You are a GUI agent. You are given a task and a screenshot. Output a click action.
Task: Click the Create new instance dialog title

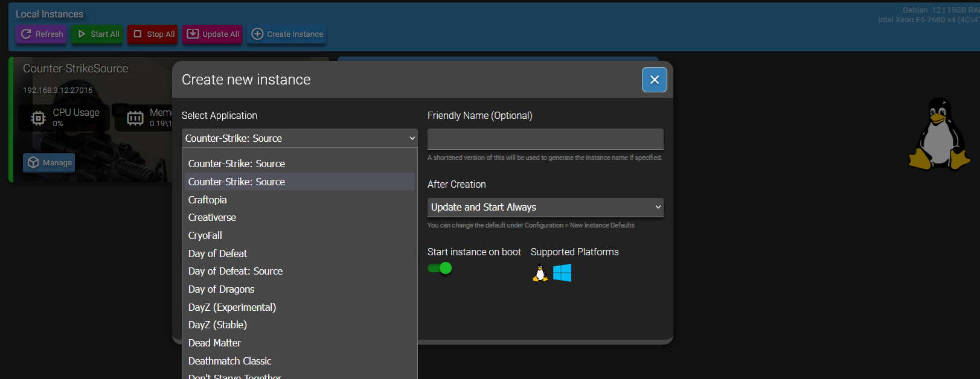click(246, 80)
